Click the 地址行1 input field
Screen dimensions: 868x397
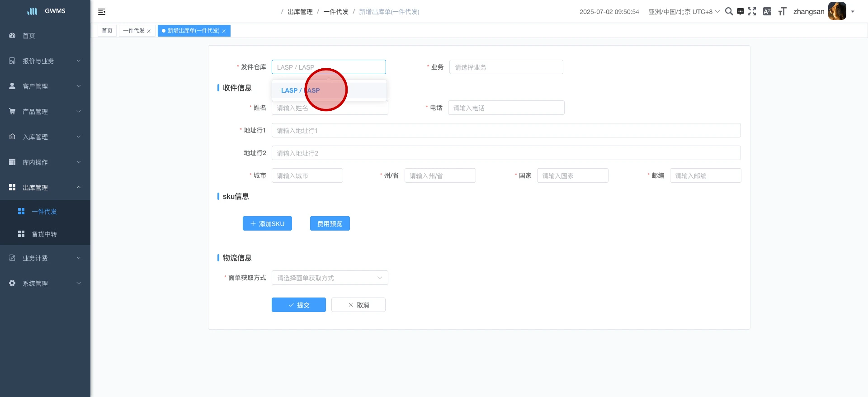506,131
